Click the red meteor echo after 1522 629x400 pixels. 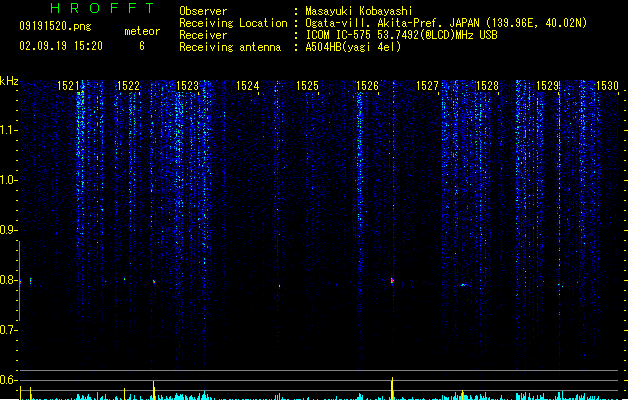[154, 282]
